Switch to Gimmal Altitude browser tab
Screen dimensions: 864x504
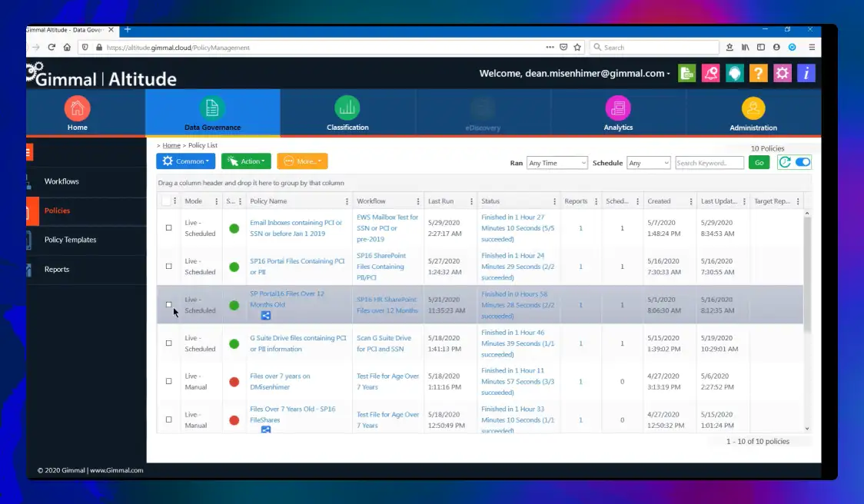[65, 30]
